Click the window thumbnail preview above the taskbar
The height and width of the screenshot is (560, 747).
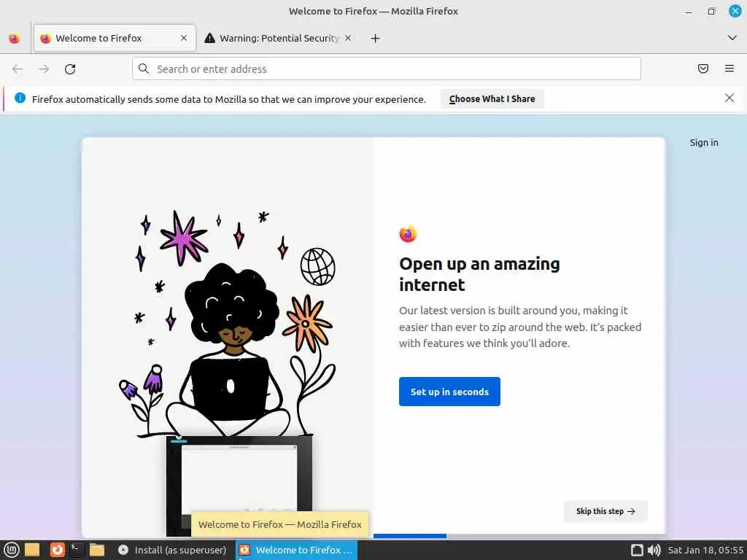click(239, 486)
